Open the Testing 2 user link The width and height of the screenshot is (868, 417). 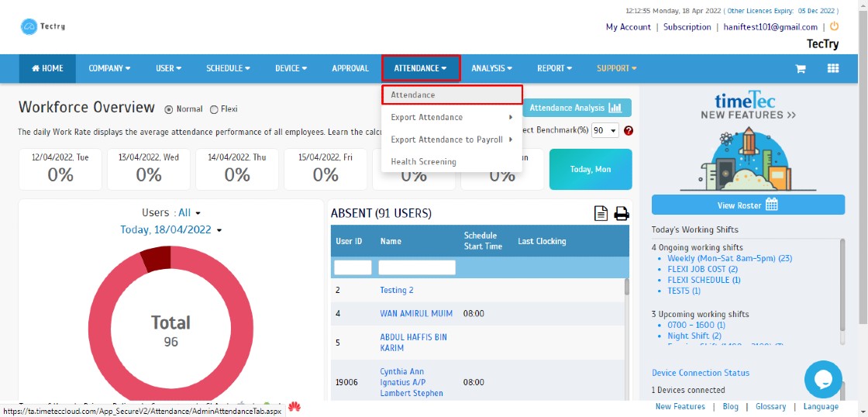(396, 290)
